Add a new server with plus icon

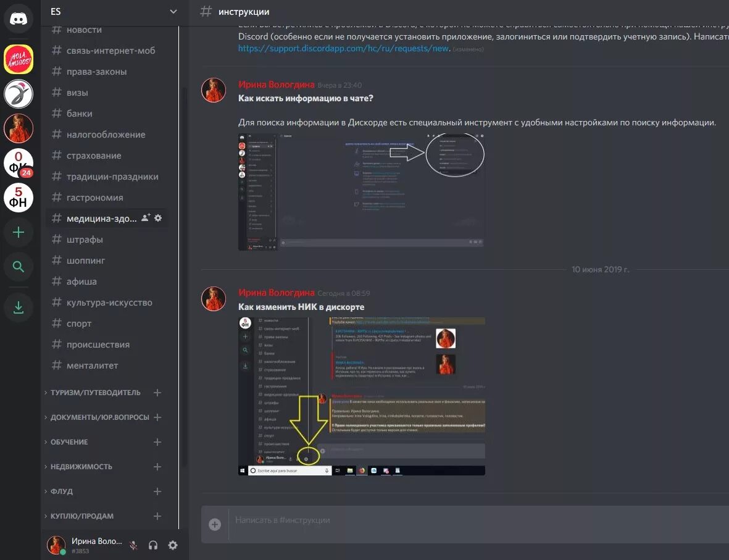click(19, 232)
